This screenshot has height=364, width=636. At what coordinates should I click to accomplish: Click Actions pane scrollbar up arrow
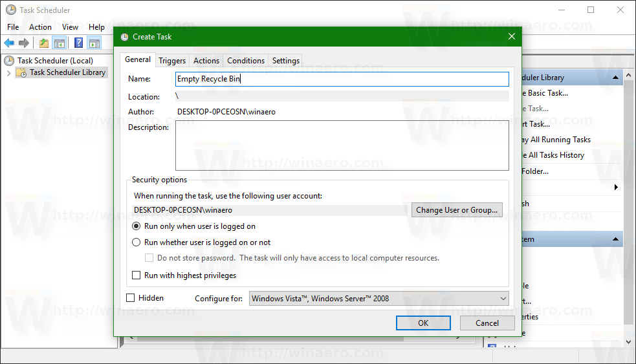[x=629, y=76]
